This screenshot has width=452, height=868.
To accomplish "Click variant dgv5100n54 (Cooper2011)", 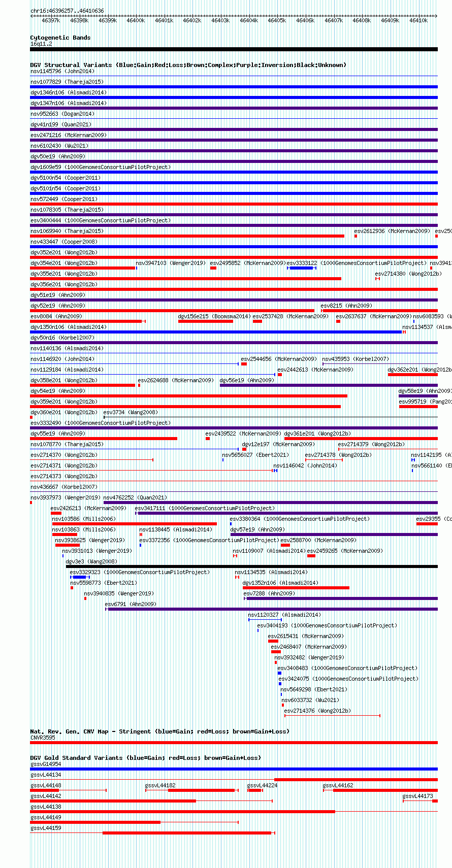I will point(66,178).
